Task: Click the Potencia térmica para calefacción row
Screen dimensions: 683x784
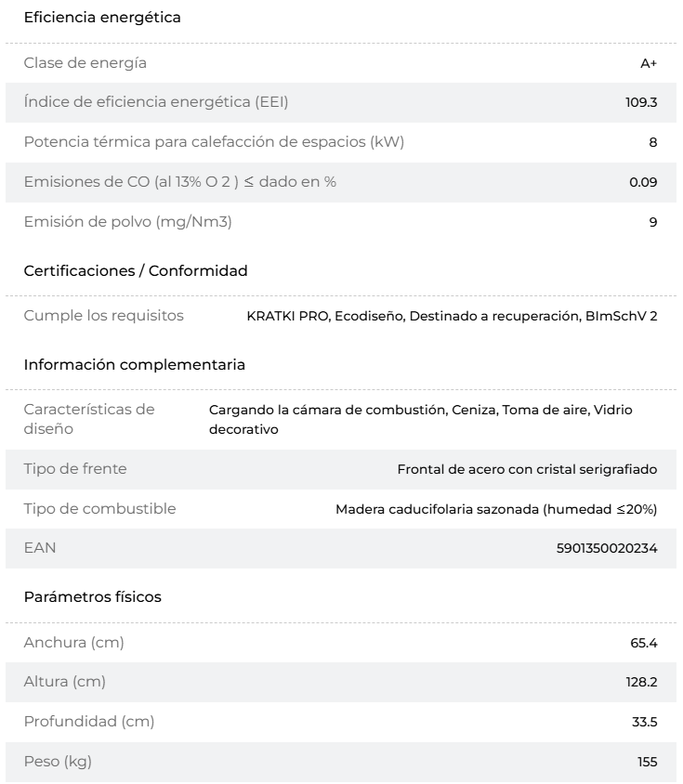Action: pos(341,142)
